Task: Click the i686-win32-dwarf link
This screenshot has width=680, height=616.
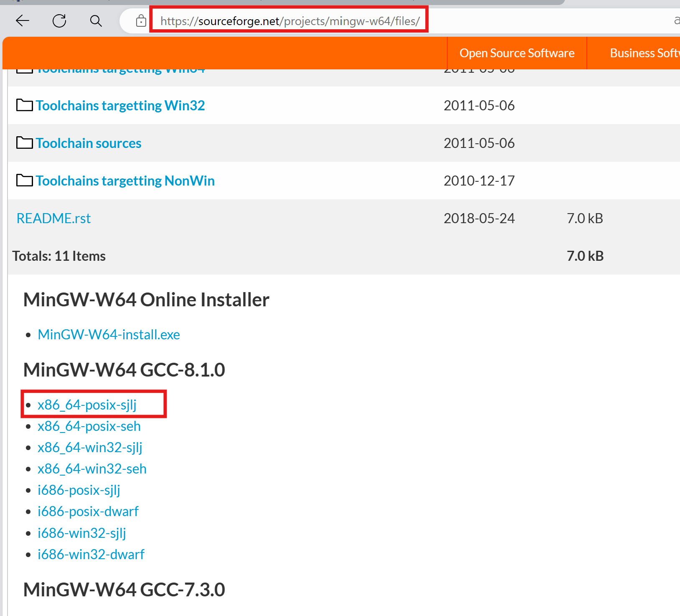Action: coord(91,555)
